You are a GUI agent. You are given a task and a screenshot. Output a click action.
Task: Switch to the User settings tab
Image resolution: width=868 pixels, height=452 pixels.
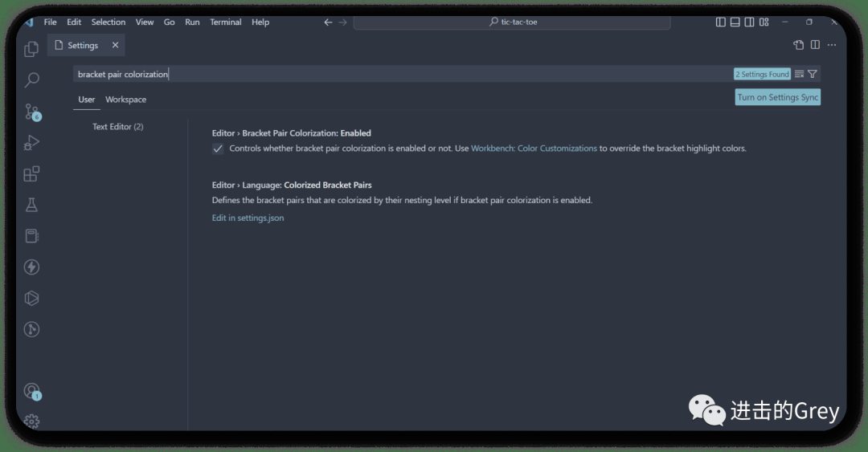point(86,100)
